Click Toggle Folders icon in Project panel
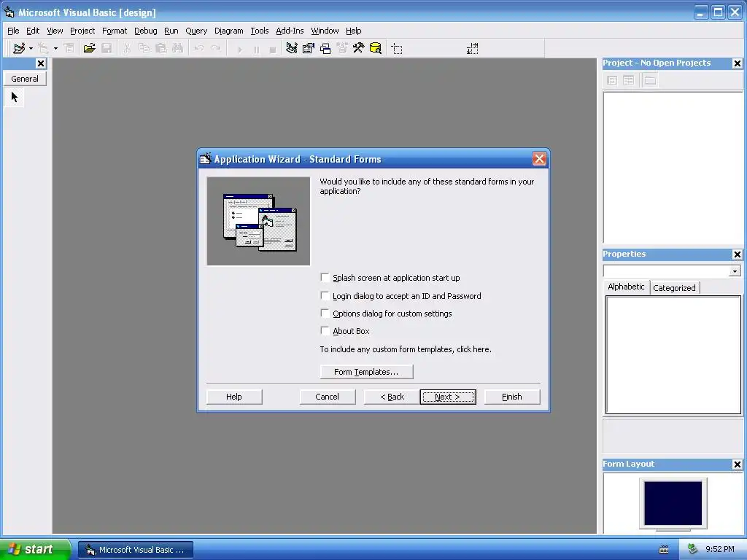 tap(650, 80)
